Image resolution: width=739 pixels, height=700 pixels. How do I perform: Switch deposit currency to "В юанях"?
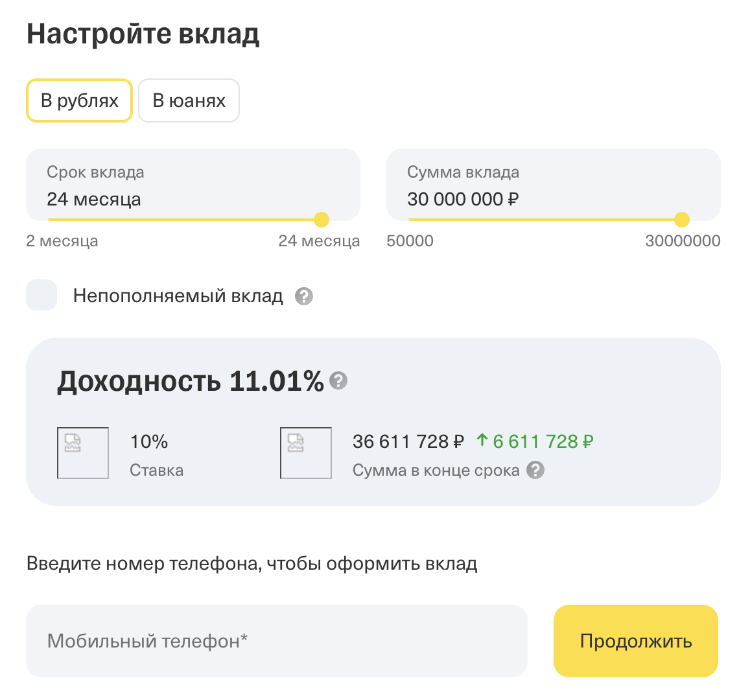[189, 100]
